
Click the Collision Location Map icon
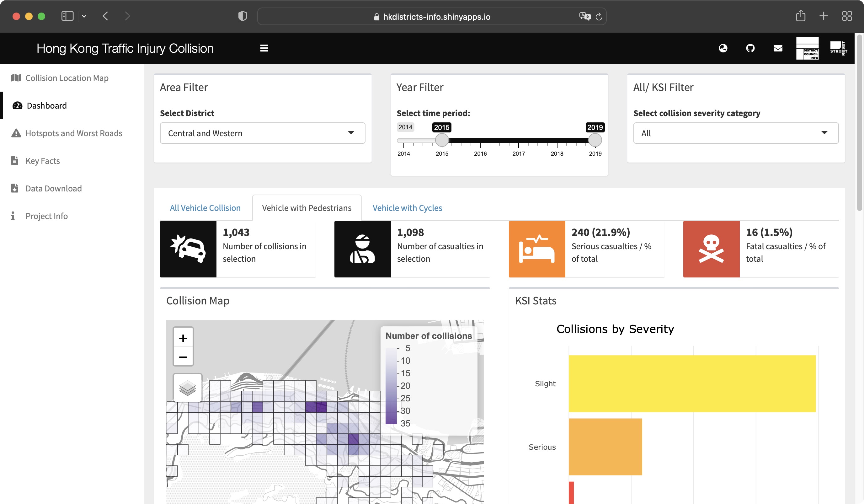pyautogui.click(x=16, y=78)
